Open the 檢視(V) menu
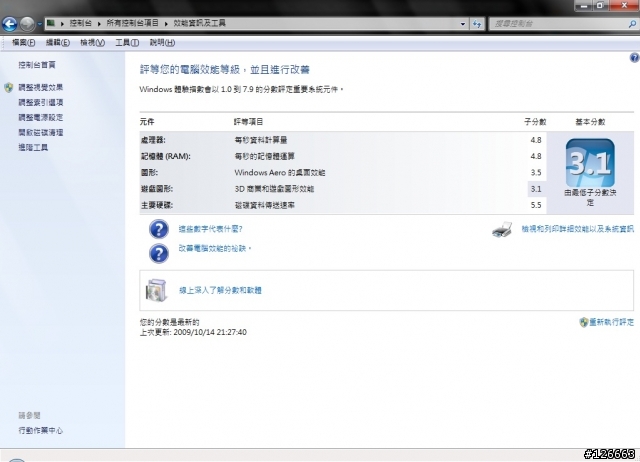 click(92, 42)
